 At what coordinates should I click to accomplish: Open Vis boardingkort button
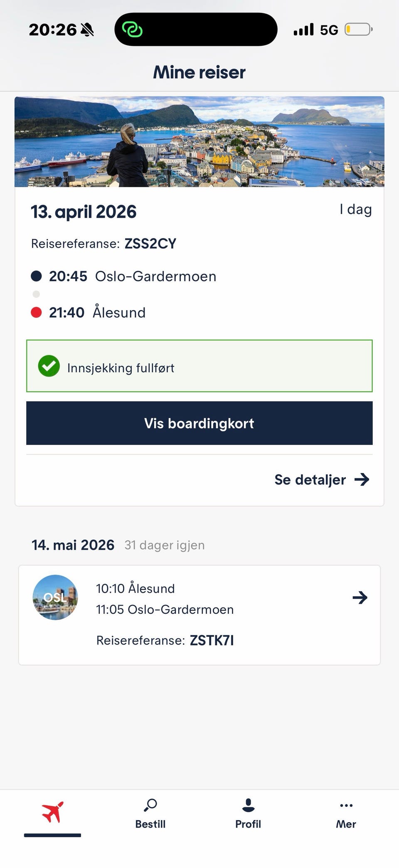[x=199, y=423]
